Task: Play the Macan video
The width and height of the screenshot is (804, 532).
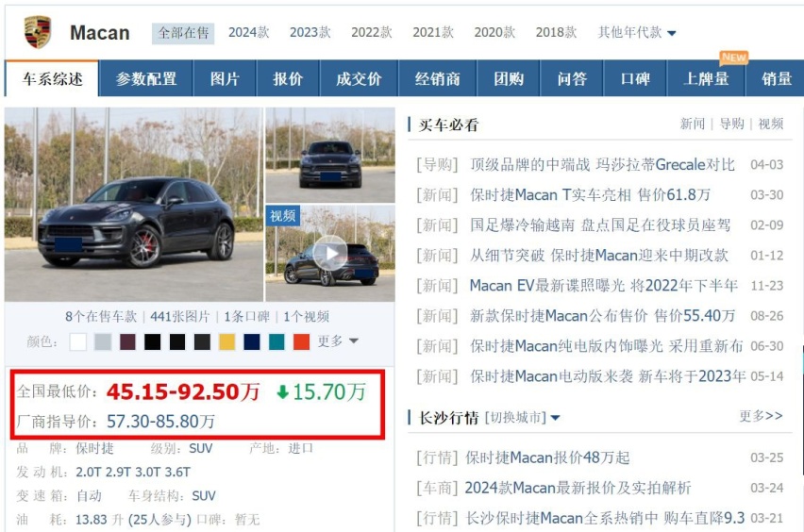Action: 329,253
